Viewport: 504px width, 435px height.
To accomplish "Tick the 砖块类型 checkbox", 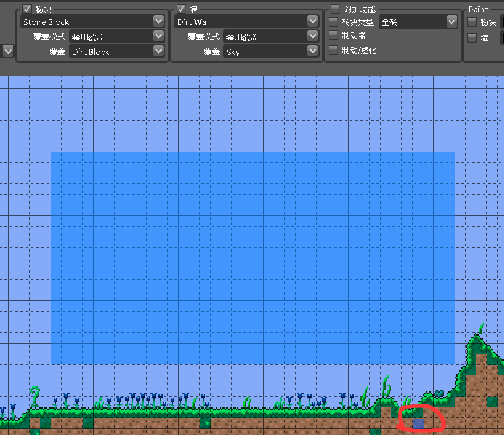I will click(333, 22).
